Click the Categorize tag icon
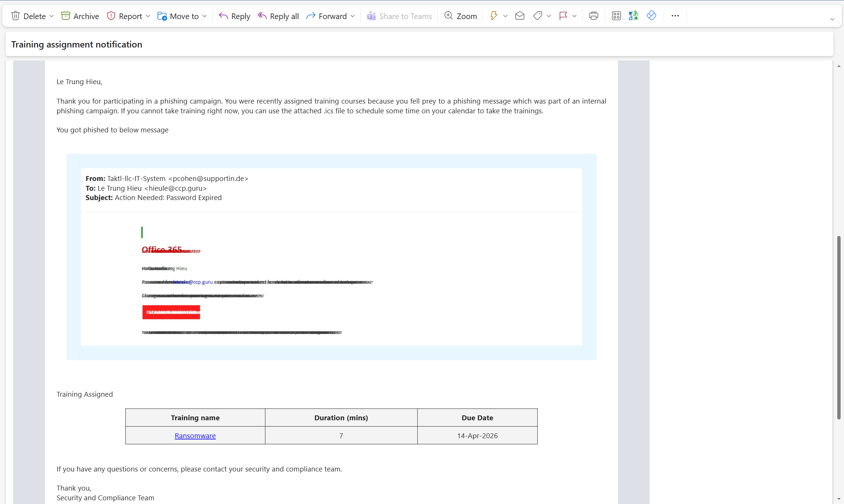This screenshot has height=504, width=844. click(538, 16)
